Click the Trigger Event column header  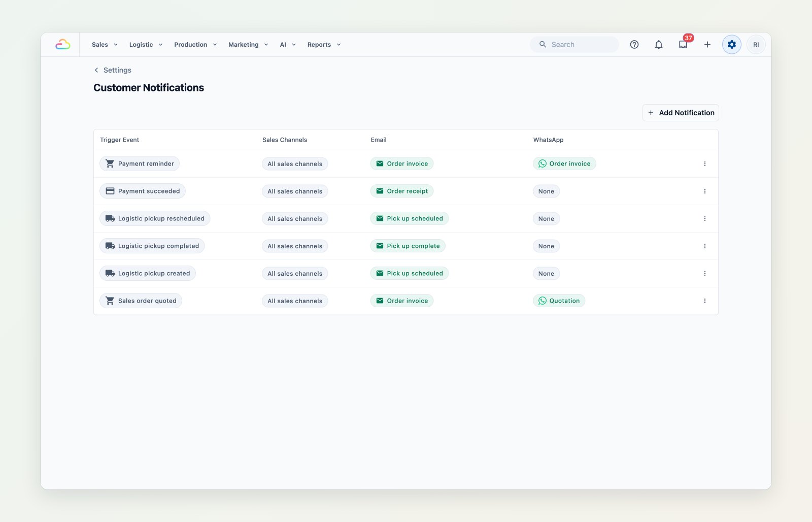119,140
